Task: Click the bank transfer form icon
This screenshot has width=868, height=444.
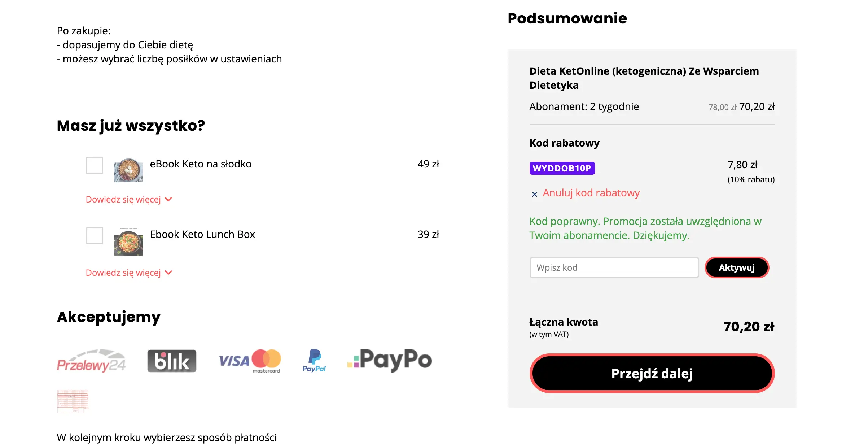Action: [x=73, y=401]
